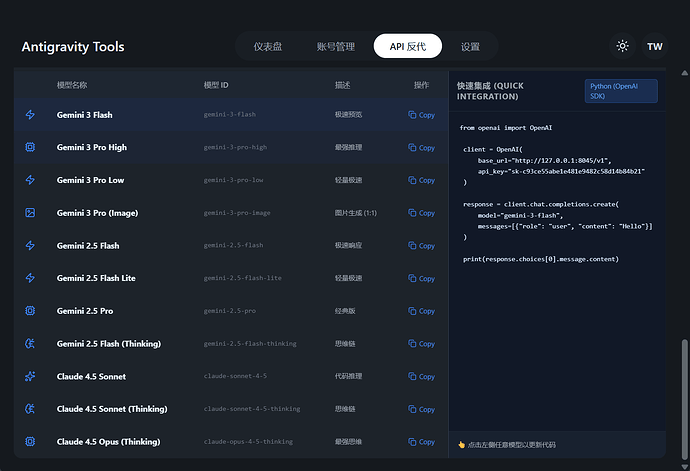Select the Claude 4.5 Sonnet model name

(x=91, y=376)
